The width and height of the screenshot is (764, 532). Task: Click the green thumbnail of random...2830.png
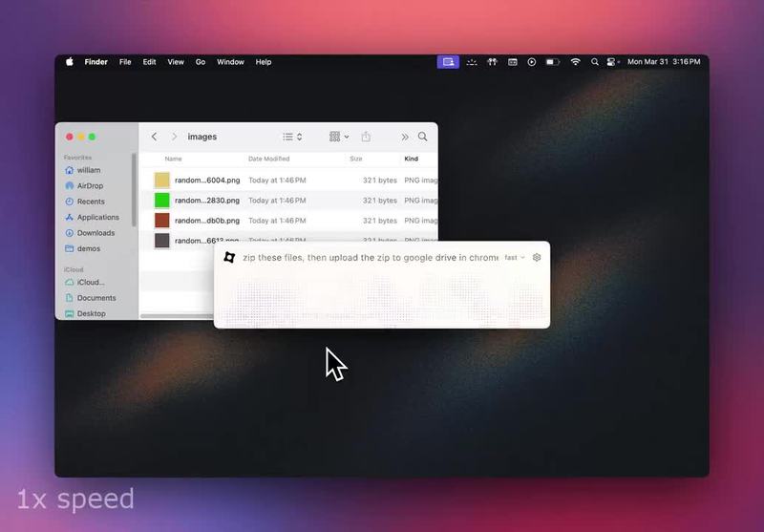[x=161, y=201]
